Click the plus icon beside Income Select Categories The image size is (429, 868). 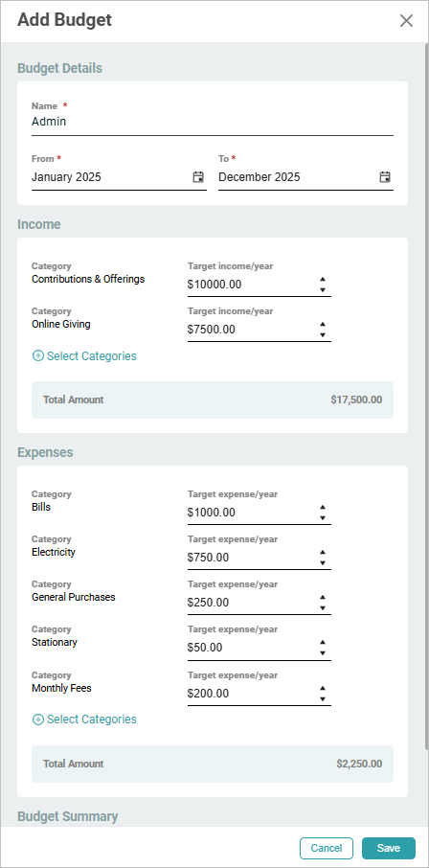tap(38, 356)
